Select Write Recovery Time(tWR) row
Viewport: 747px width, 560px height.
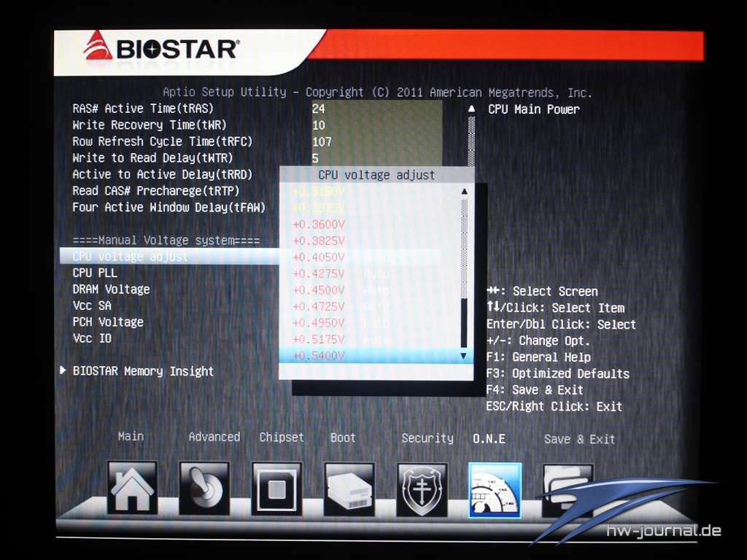click(x=149, y=125)
